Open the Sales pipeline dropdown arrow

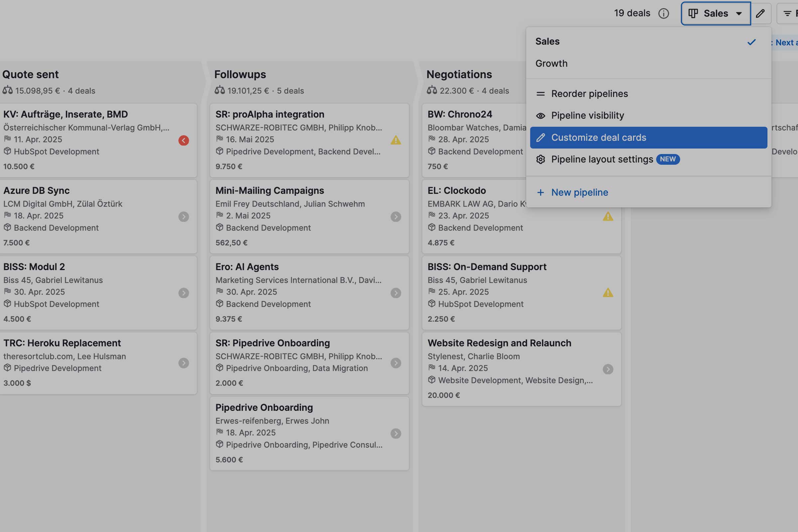tap(739, 13)
